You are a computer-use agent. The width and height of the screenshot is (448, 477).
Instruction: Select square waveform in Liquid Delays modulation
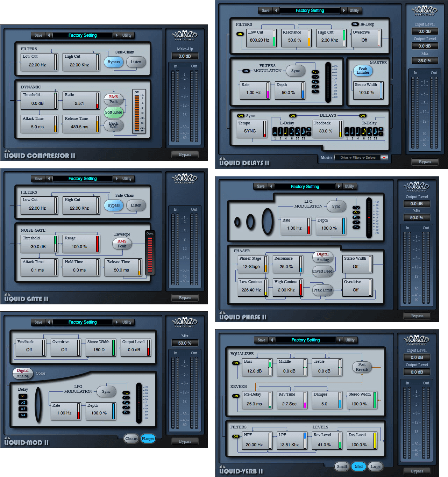[x=315, y=82]
